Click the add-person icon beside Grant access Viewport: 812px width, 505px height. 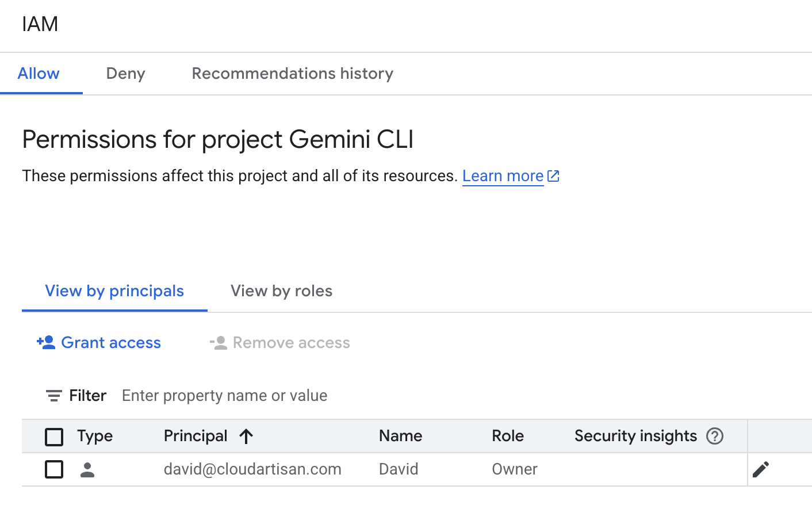tap(46, 343)
